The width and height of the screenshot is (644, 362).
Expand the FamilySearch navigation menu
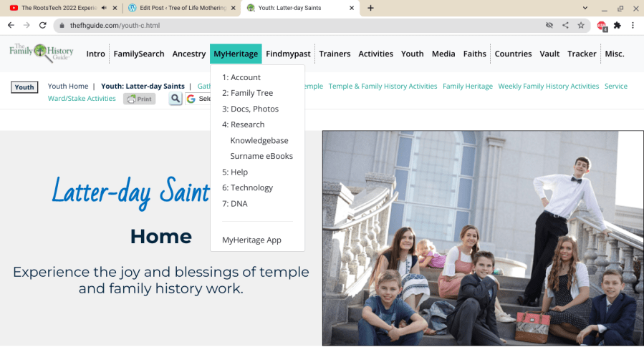click(139, 54)
